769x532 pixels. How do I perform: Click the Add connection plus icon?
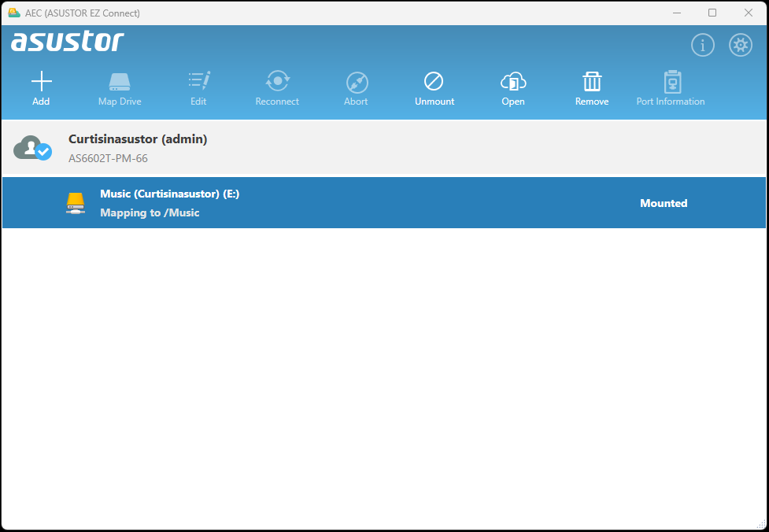41,82
